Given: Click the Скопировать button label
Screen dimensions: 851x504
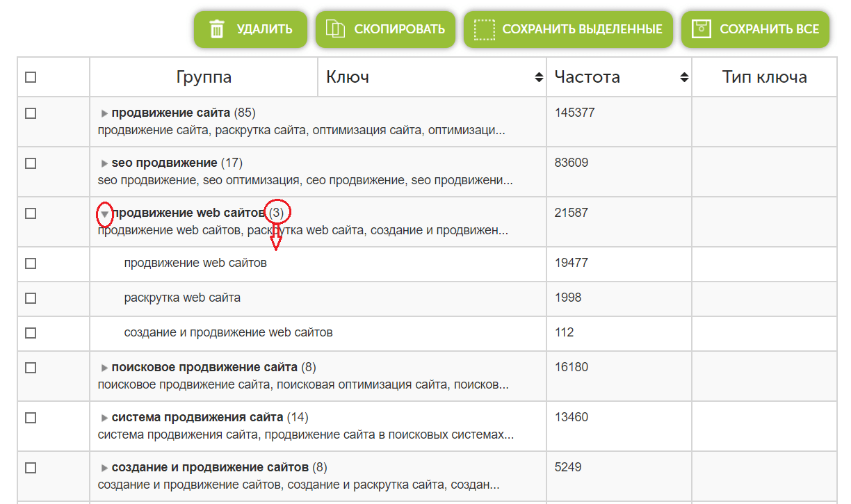Looking at the screenshot, I should pyautogui.click(x=399, y=29).
